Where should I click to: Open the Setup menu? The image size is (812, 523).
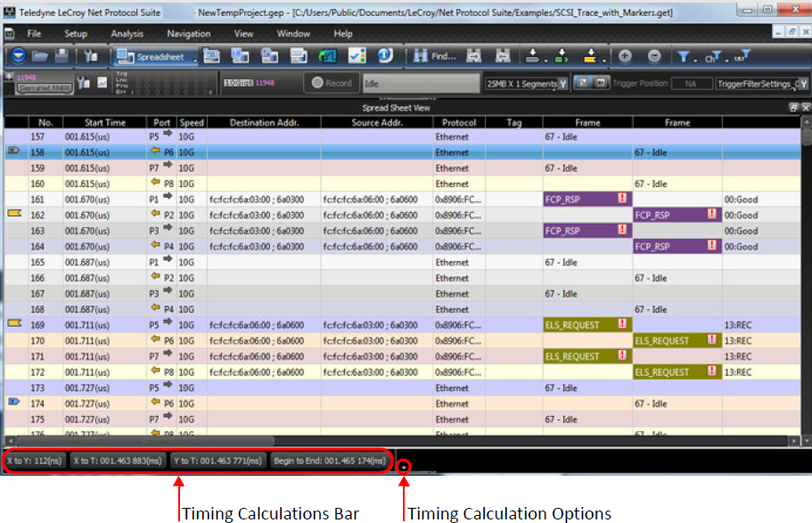[76, 34]
